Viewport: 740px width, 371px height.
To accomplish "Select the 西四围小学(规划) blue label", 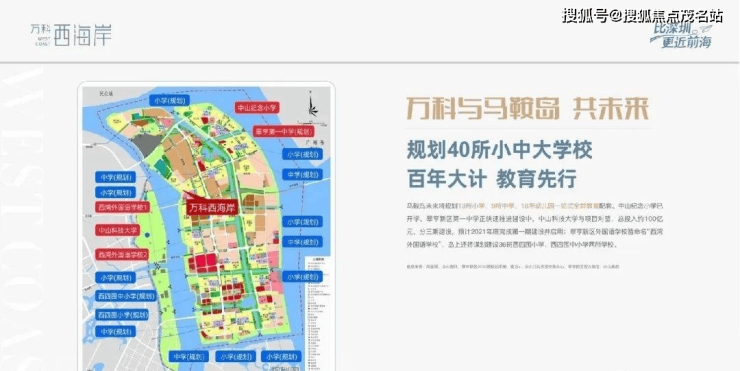I will (x=122, y=314).
